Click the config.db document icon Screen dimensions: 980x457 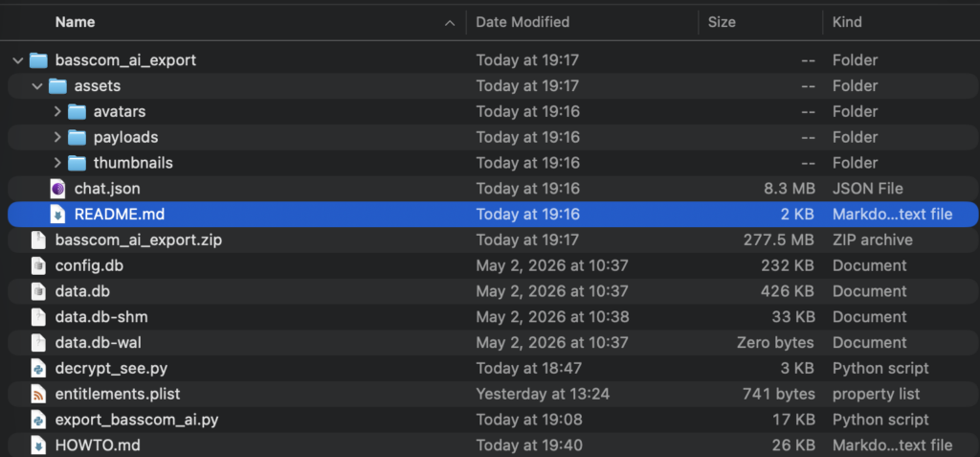coord(38,265)
